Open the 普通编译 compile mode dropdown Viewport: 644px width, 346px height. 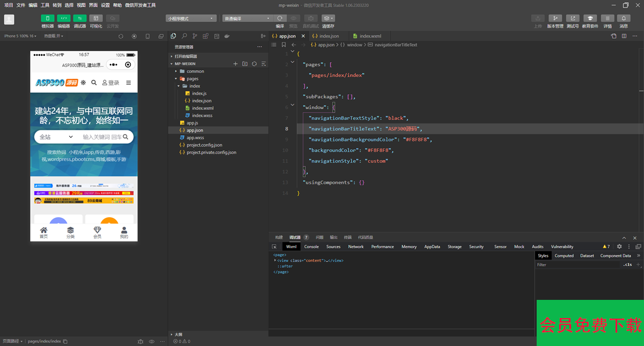click(247, 18)
